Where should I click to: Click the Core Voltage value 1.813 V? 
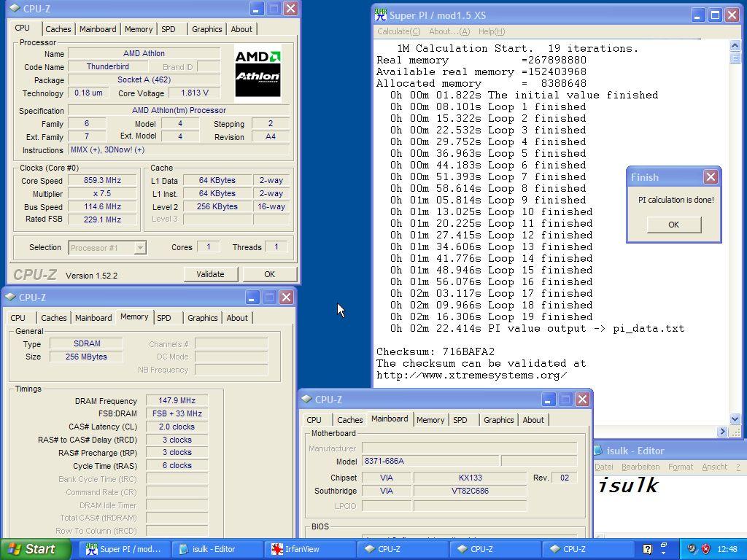[x=194, y=93]
